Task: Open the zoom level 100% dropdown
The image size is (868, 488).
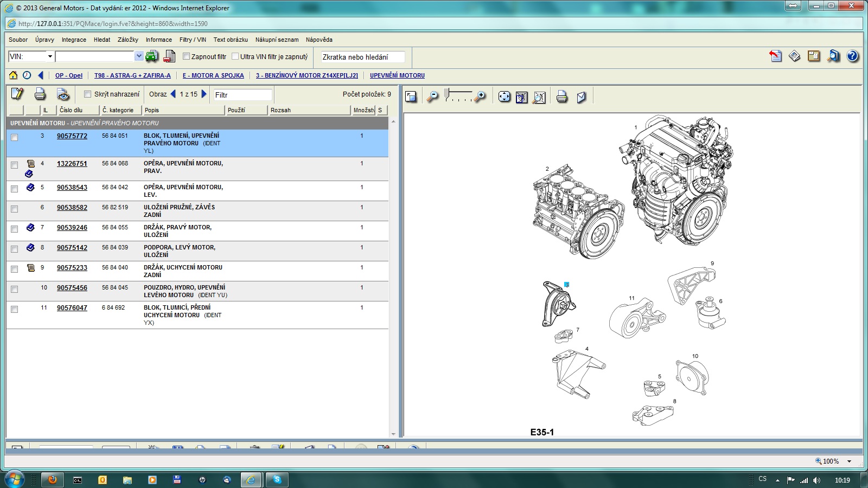Action: click(849, 461)
